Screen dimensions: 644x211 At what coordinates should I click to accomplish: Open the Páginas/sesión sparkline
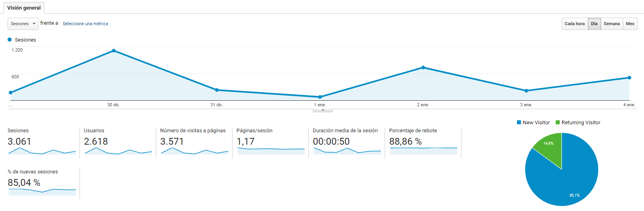pyautogui.click(x=271, y=151)
